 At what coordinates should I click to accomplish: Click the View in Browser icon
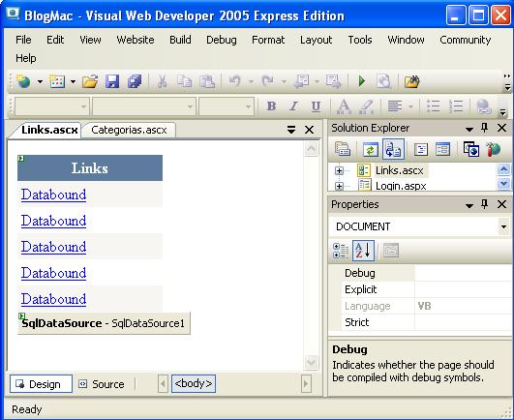click(383, 81)
